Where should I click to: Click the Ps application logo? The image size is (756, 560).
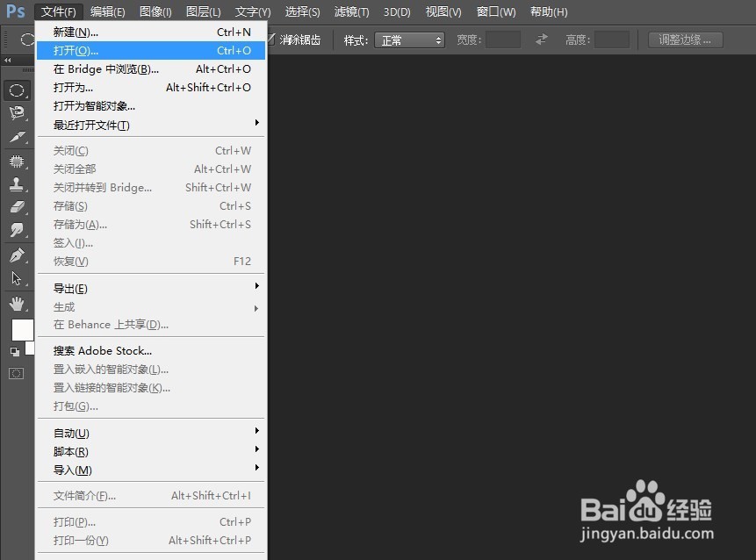15,11
